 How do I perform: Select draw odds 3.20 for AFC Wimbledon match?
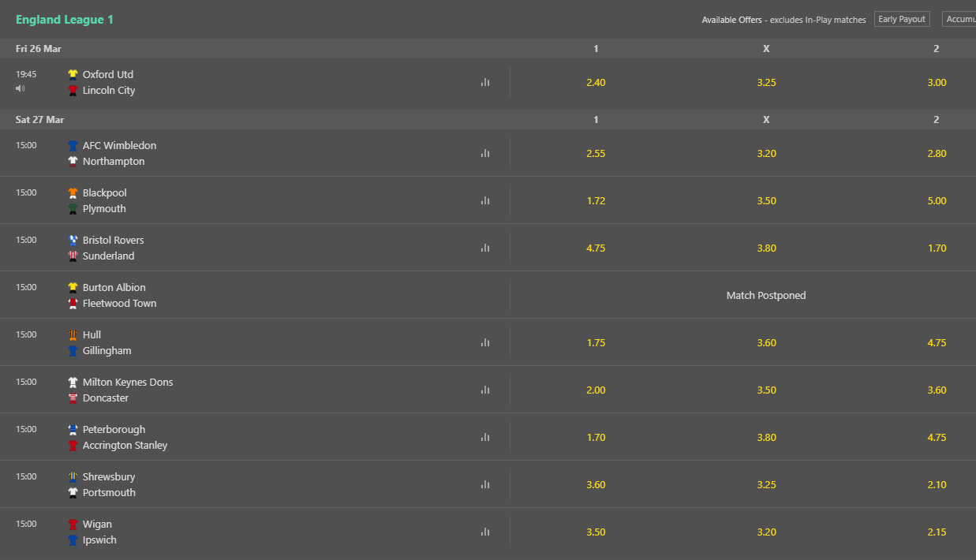[x=766, y=153]
